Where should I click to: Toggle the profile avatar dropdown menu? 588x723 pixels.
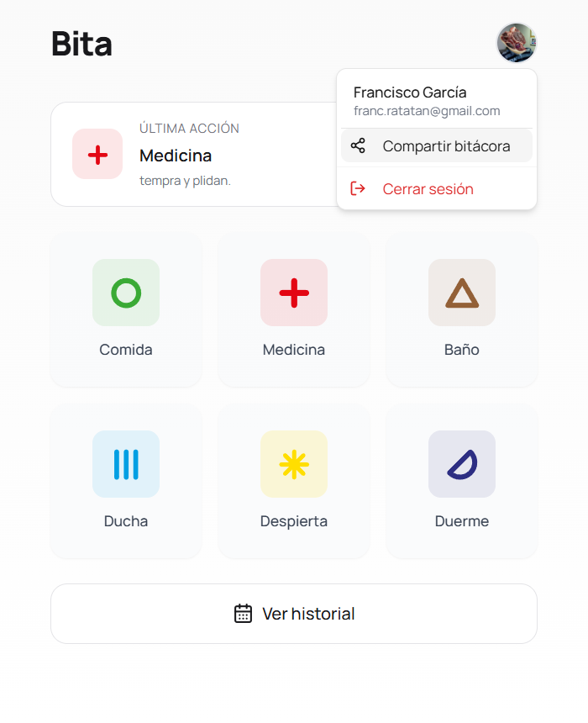pos(516,43)
